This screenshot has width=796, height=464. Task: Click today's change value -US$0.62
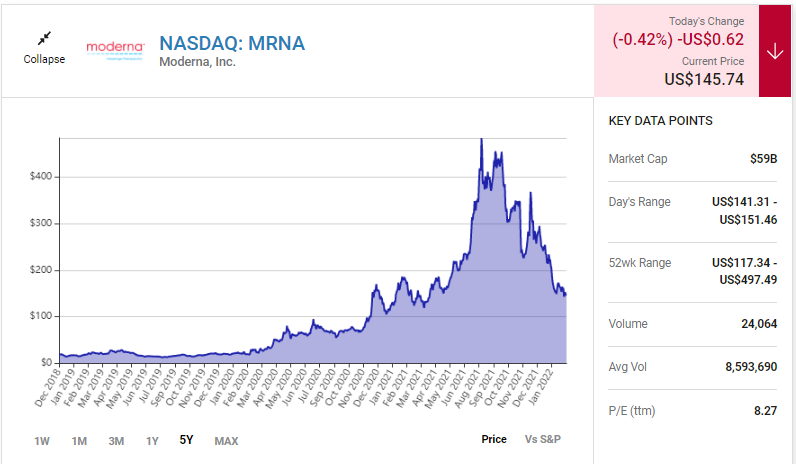click(710, 40)
